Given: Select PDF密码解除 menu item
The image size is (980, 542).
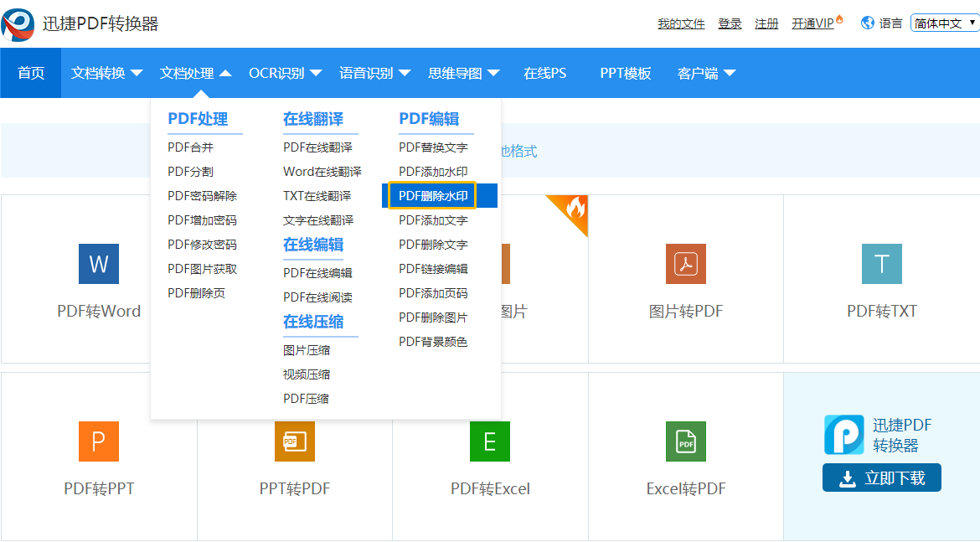Looking at the screenshot, I should coord(203,196).
